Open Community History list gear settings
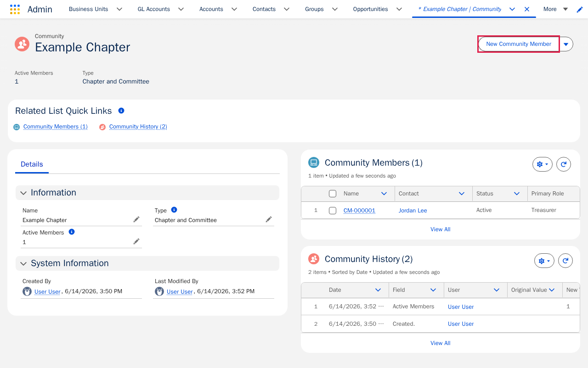This screenshot has width=588, height=368. [x=544, y=261]
